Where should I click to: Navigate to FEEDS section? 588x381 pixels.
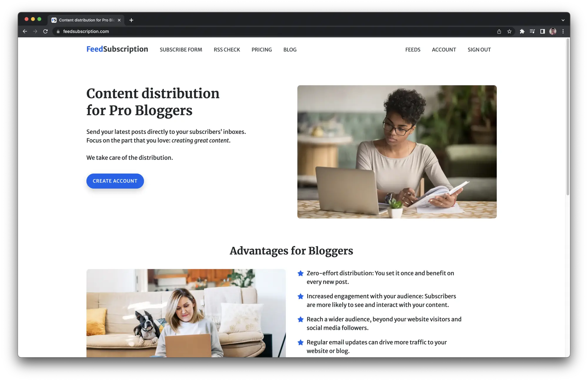pos(413,49)
